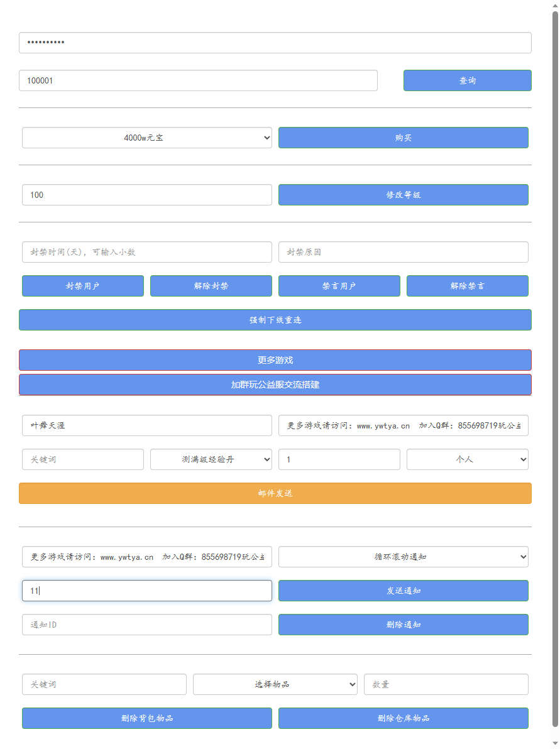Screen dimensions: 560x749
Task: Open the 更多游戏 link button
Action: [275, 359]
